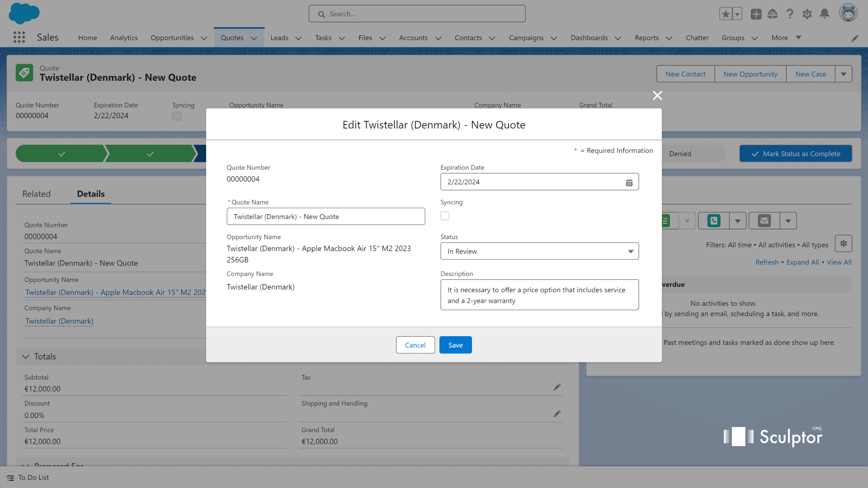Image resolution: width=868 pixels, height=488 pixels.
Task: Click the Refresh activities link
Action: [767, 263]
